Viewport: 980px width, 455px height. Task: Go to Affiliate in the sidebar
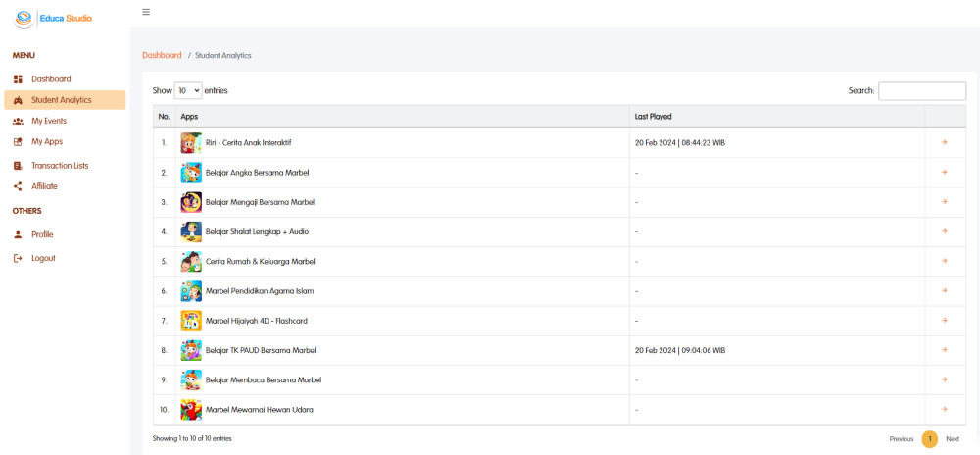click(x=44, y=186)
